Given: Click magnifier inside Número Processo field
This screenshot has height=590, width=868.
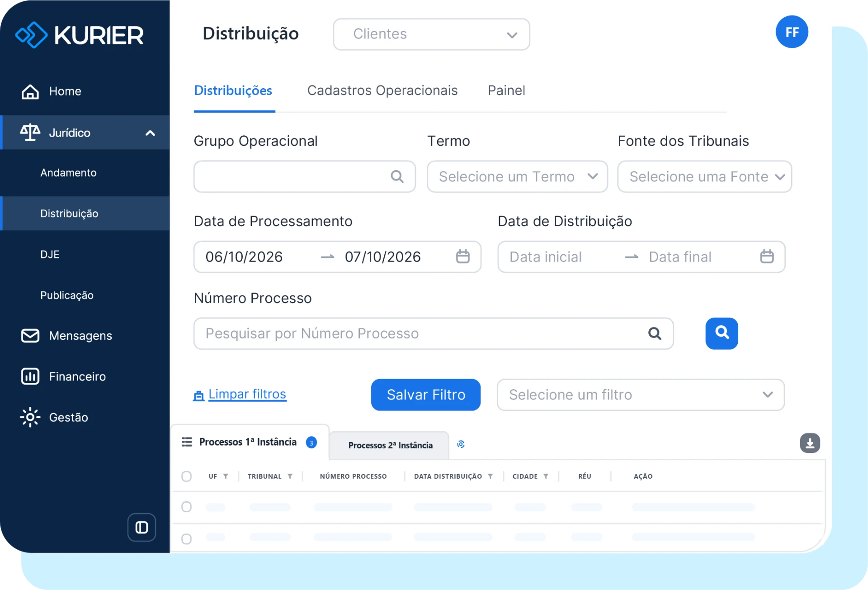Looking at the screenshot, I should [655, 333].
